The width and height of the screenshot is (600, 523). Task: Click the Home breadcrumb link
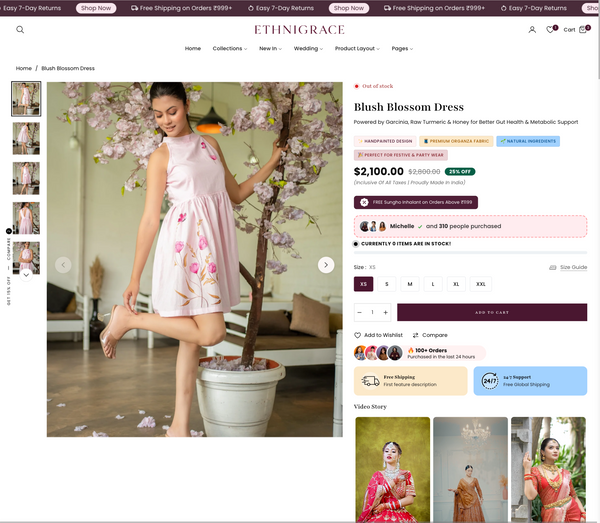[24, 68]
